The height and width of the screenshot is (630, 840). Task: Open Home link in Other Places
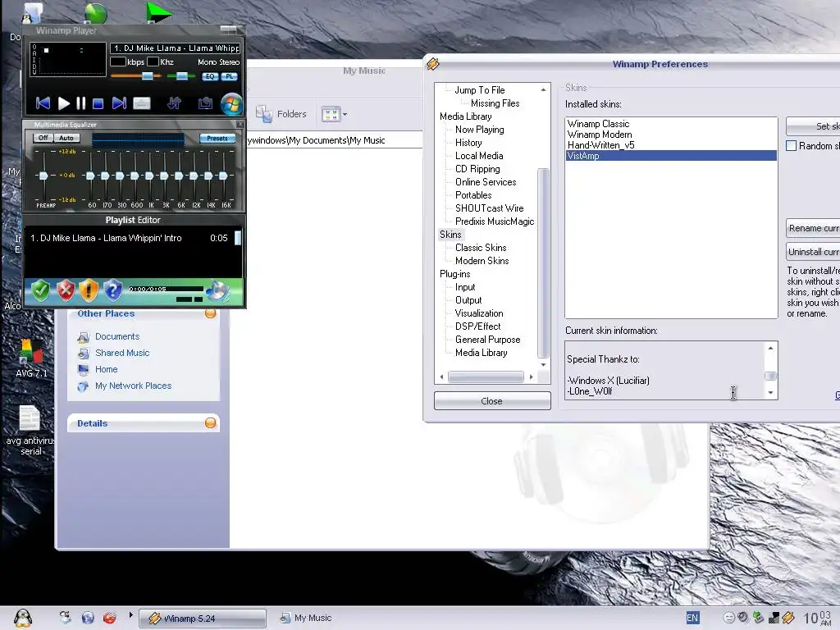[106, 369]
